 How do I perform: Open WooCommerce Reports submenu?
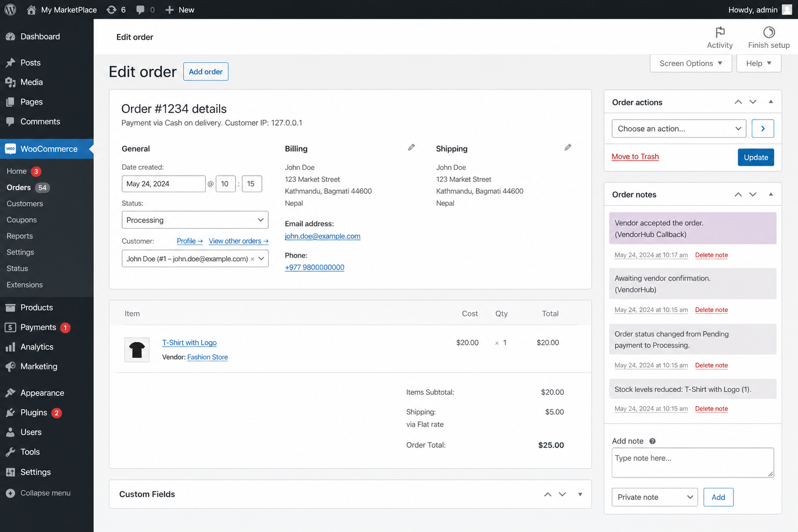pyautogui.click(x=20, y=236)
